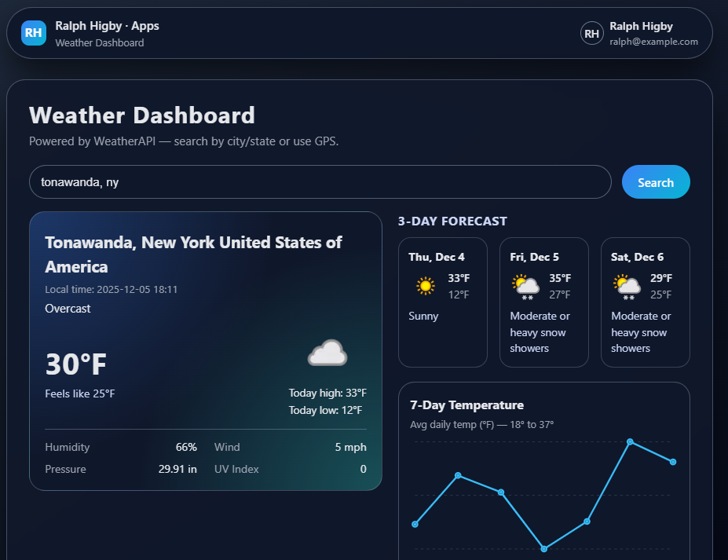Open the ralph@example.com account link
Screen dimensions: 728x560
654,40
